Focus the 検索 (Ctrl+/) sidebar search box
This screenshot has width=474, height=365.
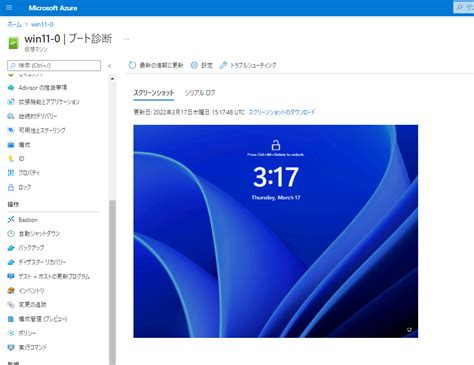point(54,65)
